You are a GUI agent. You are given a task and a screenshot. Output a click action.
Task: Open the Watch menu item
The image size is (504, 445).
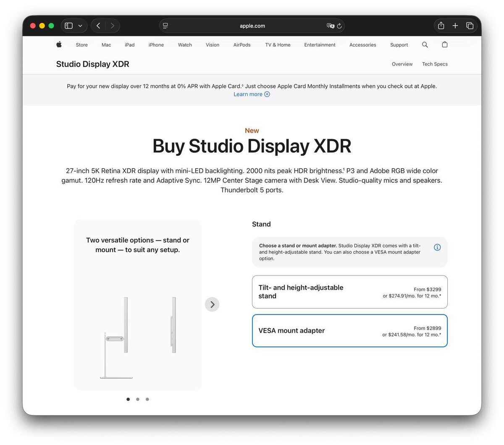click(x=185, y=45)
